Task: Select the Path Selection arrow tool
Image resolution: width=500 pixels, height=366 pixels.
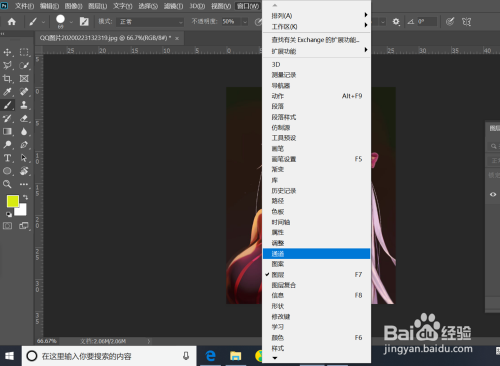Action: pos(24,158)
